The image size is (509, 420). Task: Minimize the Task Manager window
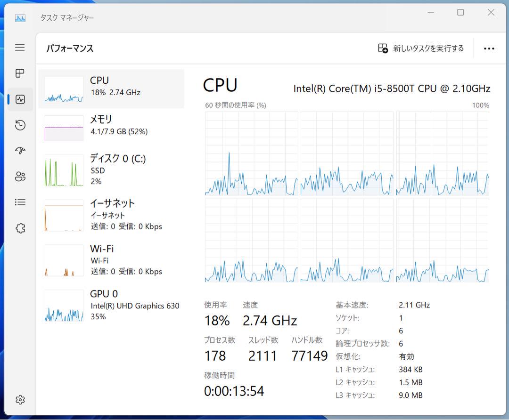pos(431,12)
